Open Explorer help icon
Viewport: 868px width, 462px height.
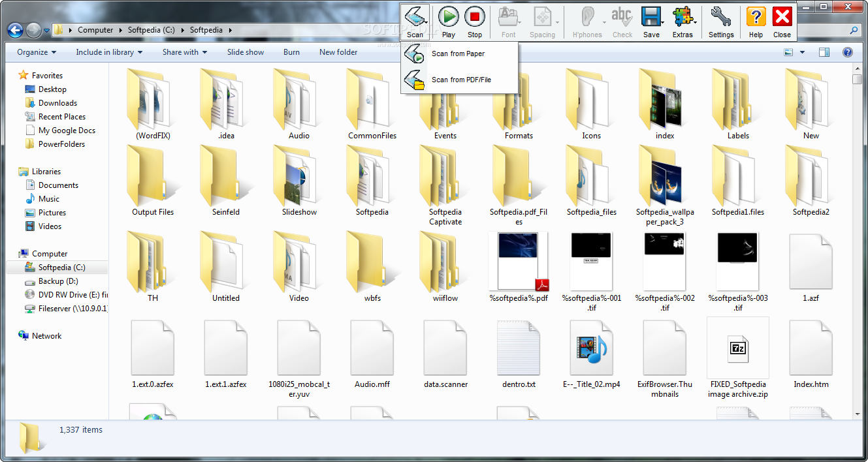click(847, 52)
